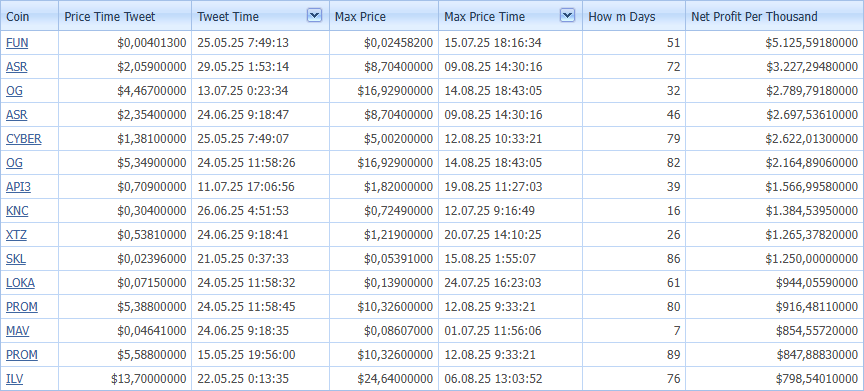Open the PROM link tweeted 15.05.25
The image size is (864, 391).
22,355
